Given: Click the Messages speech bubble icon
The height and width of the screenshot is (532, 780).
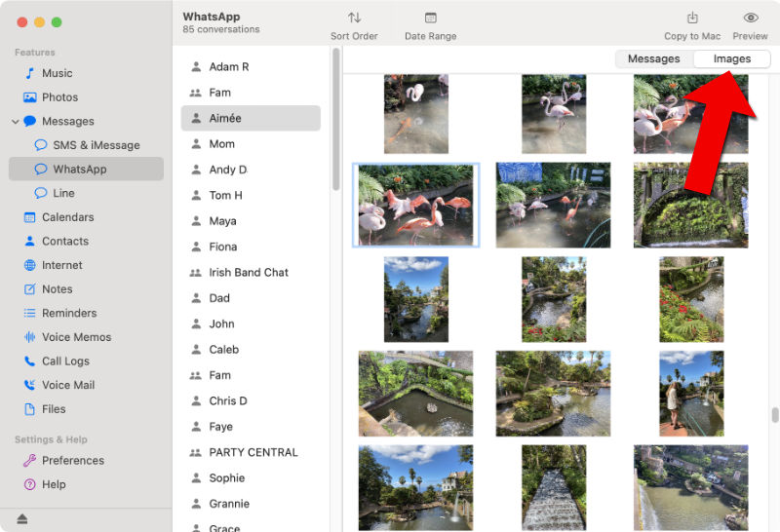Looking at the screenshot, I should pos(30,121).
